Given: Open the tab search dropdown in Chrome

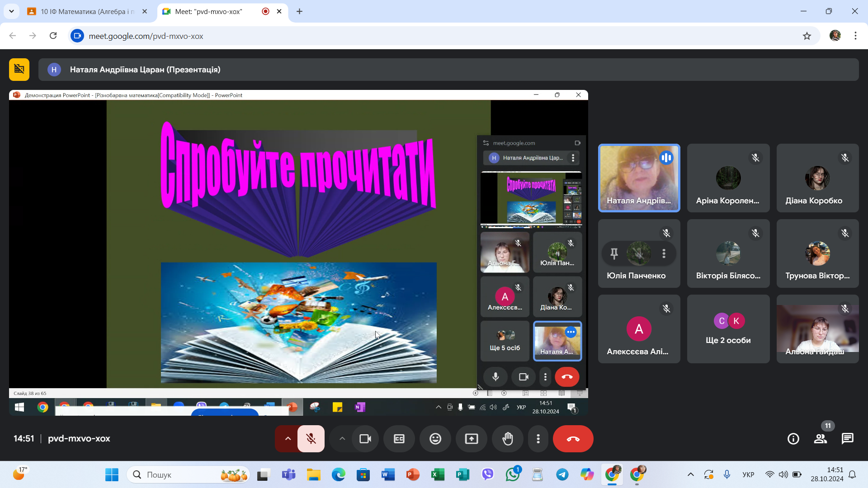Looking at the screenshot, I should [11, 11].
